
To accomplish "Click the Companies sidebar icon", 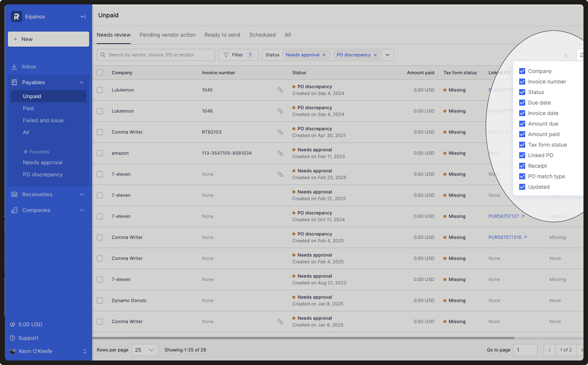I will (14, 210).
